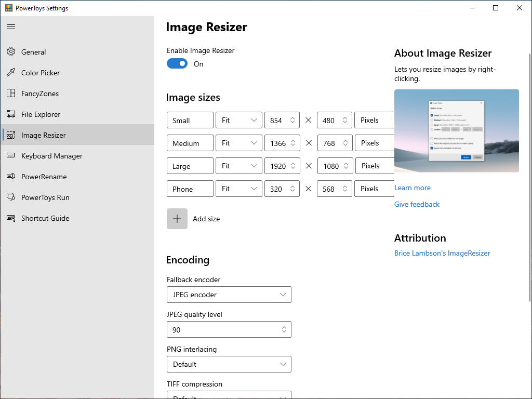
Task: Open the PNG interlacing dropdown
Action: tap(229, 364)
